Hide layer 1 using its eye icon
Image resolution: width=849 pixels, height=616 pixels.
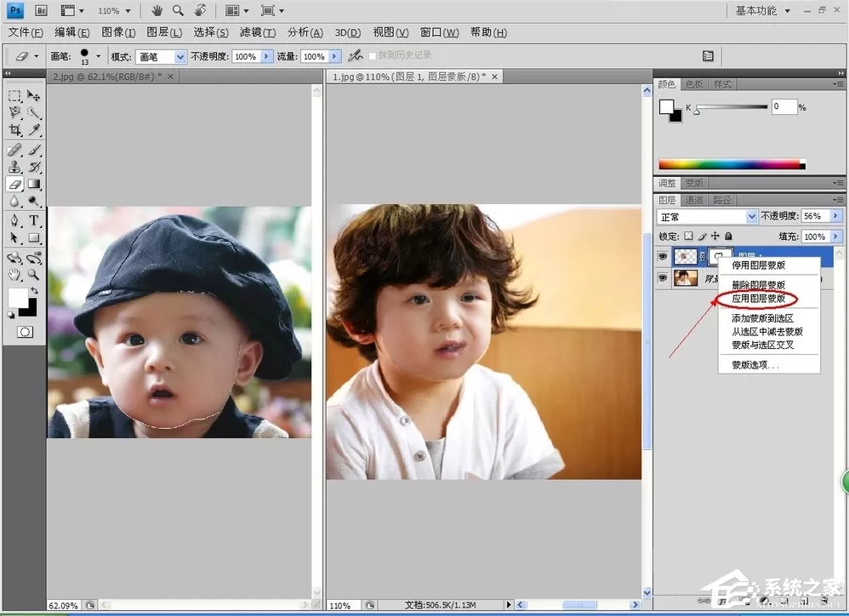(x=662, y=256)
